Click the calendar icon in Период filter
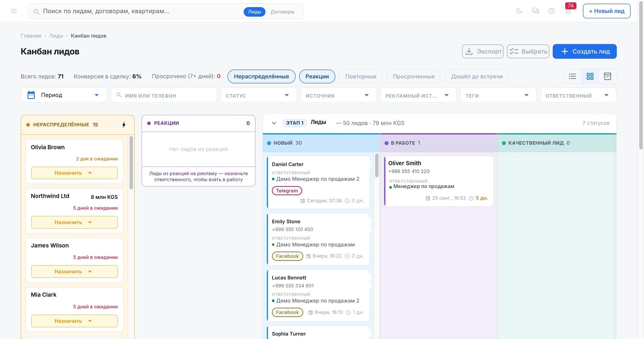The image size is (644, 339). click(x=31, y=95)
